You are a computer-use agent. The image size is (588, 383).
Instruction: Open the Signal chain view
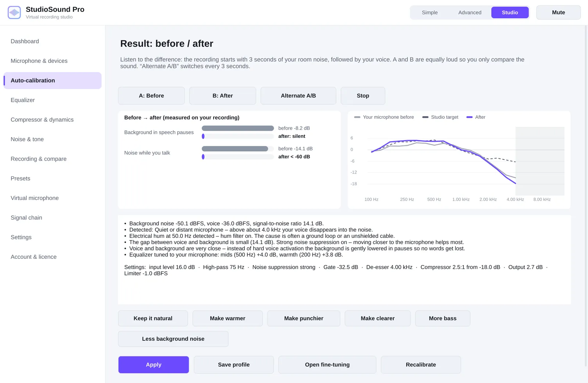(x=53, y=218)
